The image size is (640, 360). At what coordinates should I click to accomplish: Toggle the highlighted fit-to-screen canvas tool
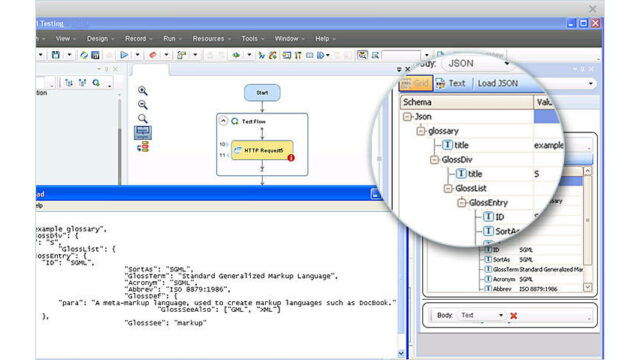click(142, 132)
